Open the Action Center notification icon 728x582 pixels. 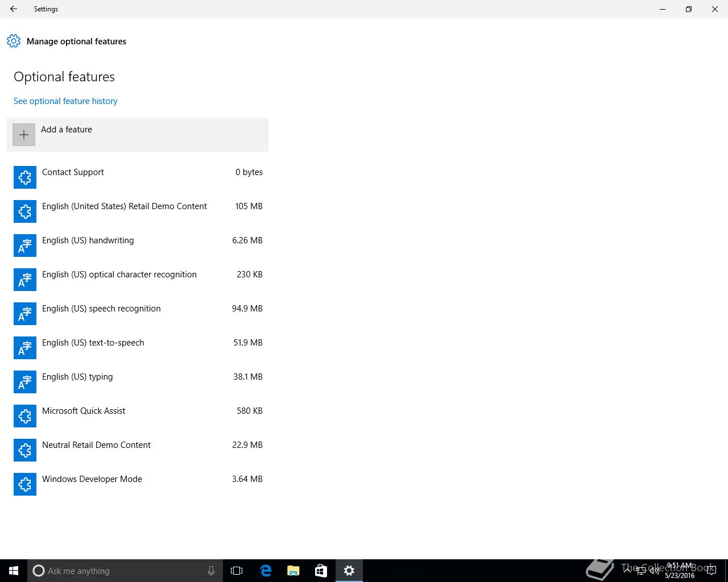click(711, 571)
